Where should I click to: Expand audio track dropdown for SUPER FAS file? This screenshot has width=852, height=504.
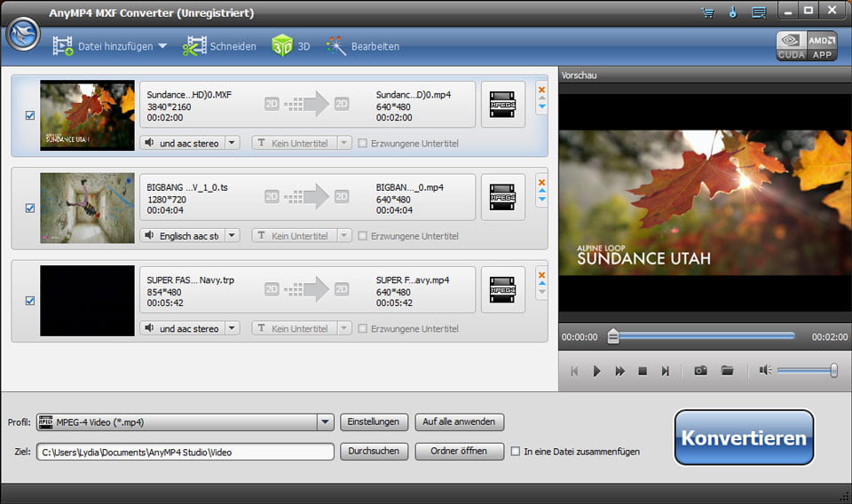coord(232,328)
